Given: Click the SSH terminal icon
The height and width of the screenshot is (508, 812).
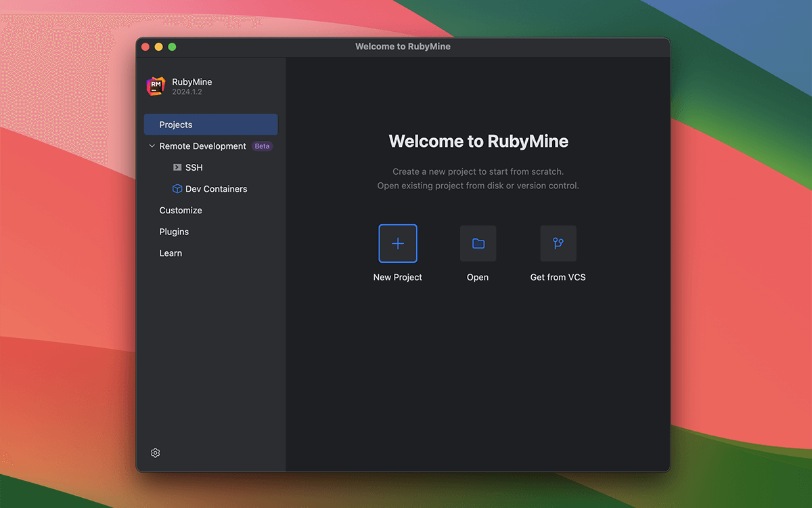Looking at the screenshot, I should click(177, 167).
